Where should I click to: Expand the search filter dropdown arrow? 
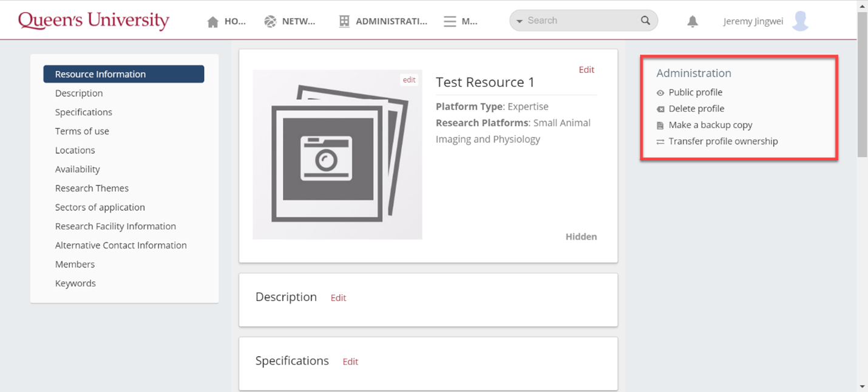520,21
